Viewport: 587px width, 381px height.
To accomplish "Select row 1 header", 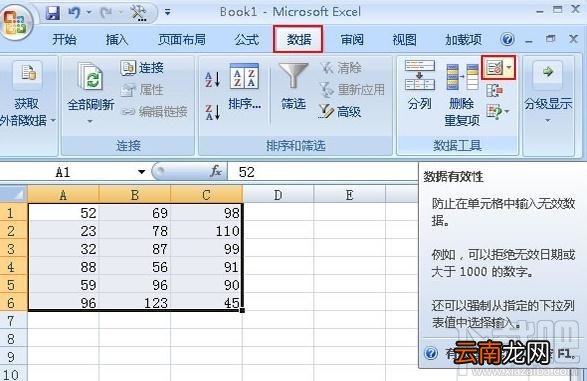I will pyautogui.click(x=13, y=213).
